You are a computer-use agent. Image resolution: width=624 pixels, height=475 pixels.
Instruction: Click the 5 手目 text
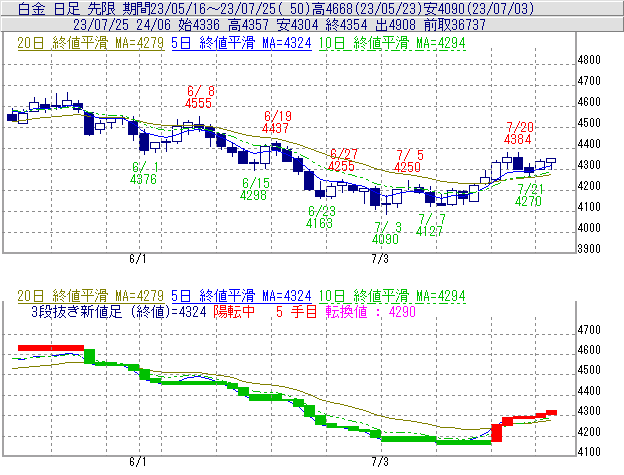click(x=296, y=311)
